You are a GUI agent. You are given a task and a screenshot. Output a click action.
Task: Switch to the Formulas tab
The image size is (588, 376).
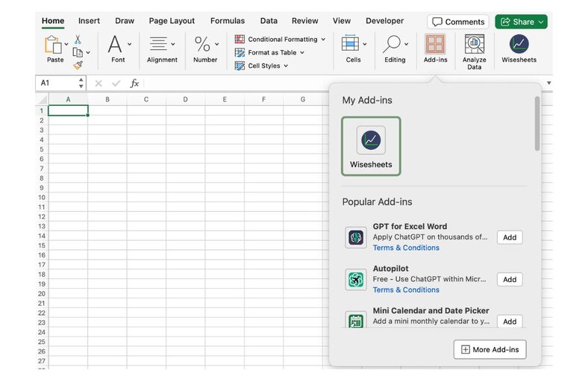227,21
